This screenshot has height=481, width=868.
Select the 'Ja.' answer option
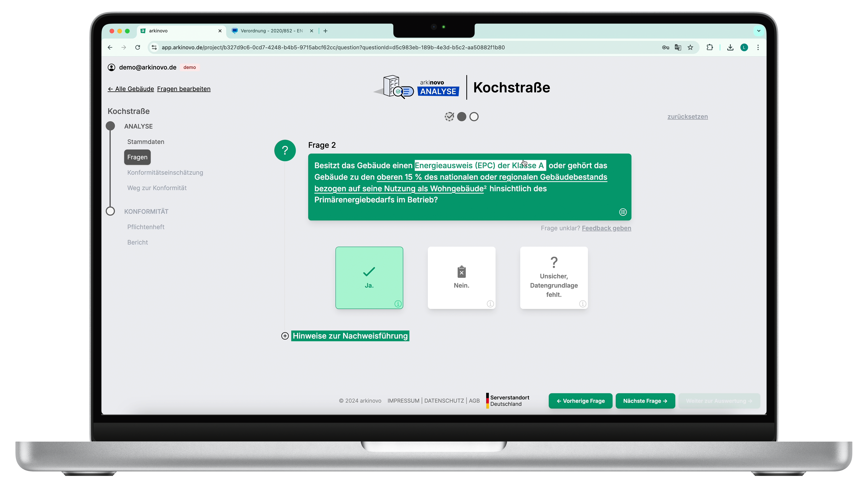(x=369, y=278)
